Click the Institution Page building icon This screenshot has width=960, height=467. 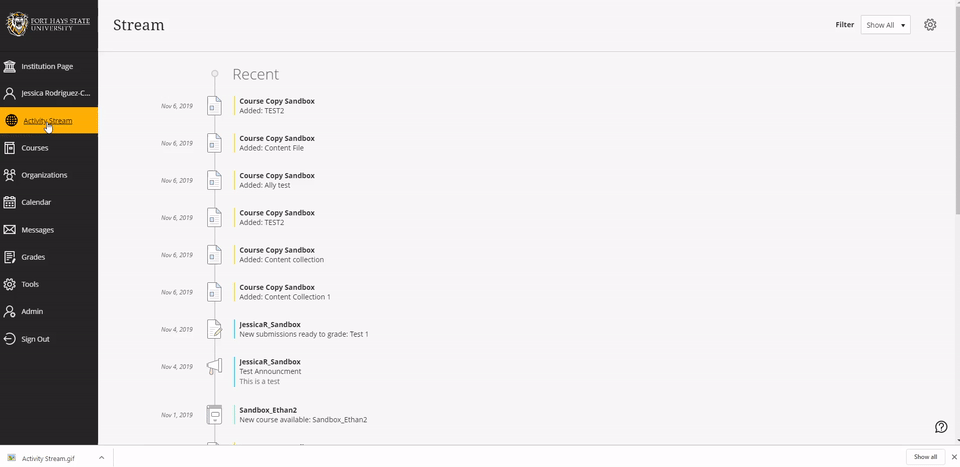tap(10, 66)
